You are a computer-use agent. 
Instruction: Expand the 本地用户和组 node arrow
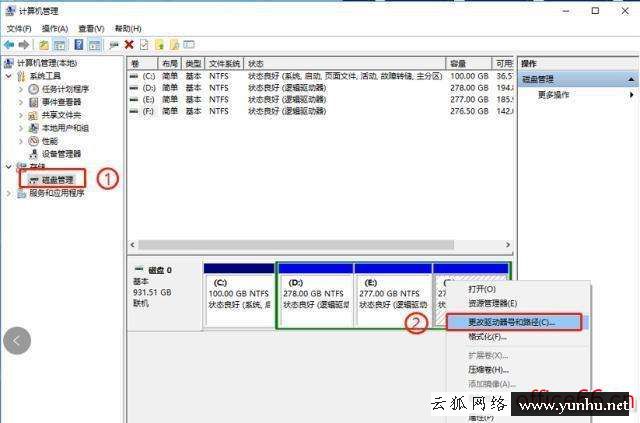tap(21, 128)
